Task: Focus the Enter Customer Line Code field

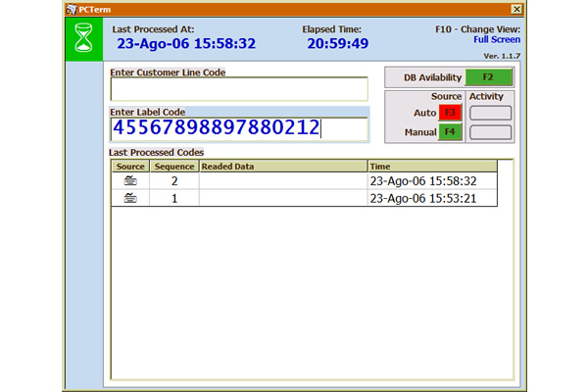Action: point(239,89)
